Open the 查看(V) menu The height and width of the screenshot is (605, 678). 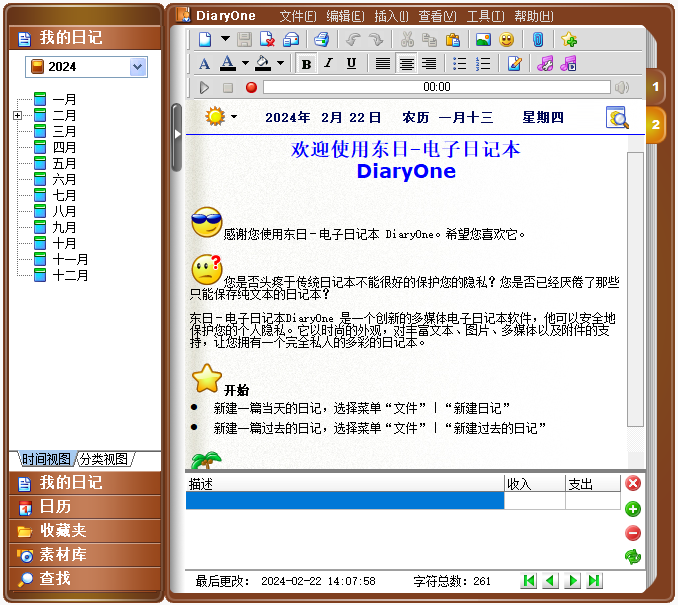tap(437, 16)
